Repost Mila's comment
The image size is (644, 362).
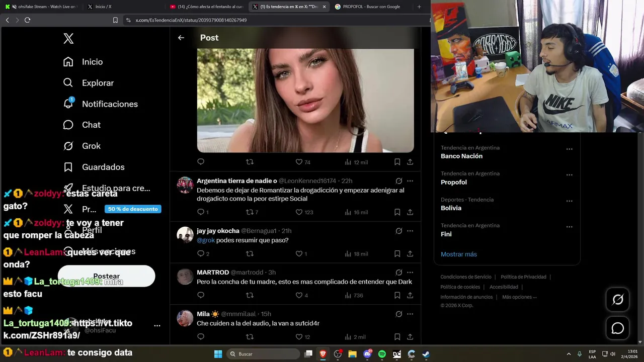250,337
